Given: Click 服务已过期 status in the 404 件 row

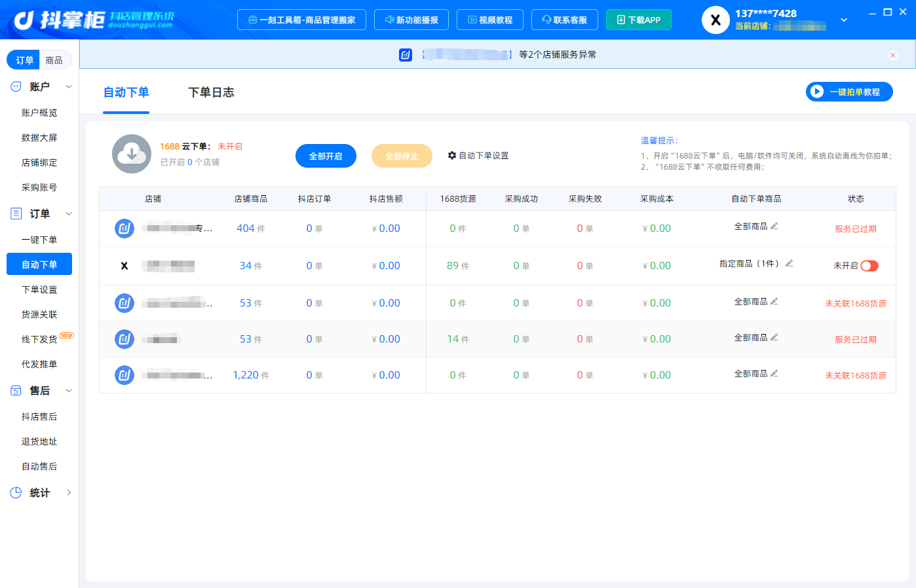Looking at the screenshot, I should click(856, 229).
